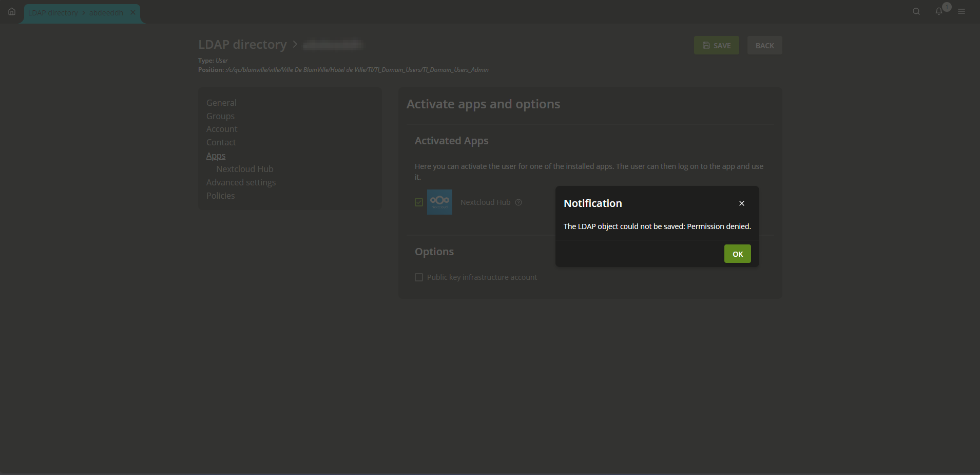Close the Notification dialog with X

click(741, 203)
